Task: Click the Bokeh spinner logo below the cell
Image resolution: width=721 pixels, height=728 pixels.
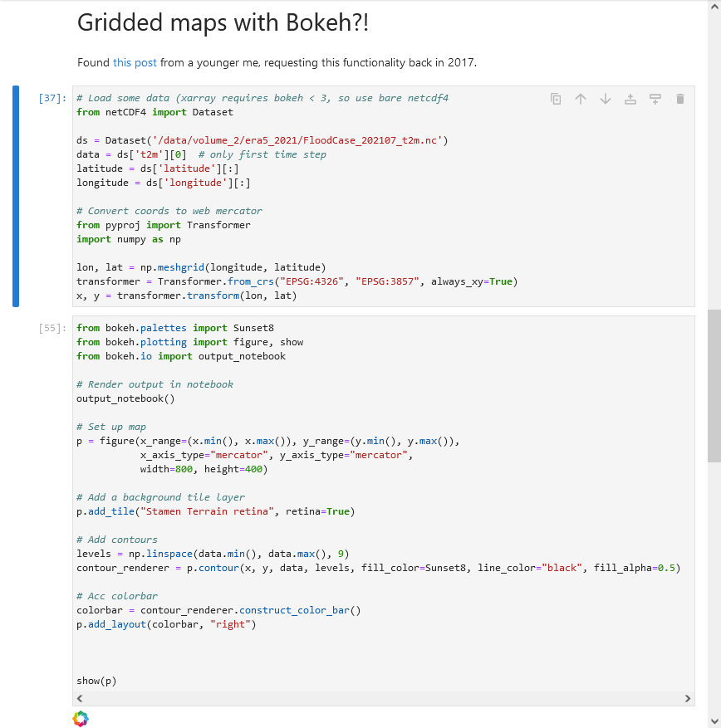Action: (81, 718)
